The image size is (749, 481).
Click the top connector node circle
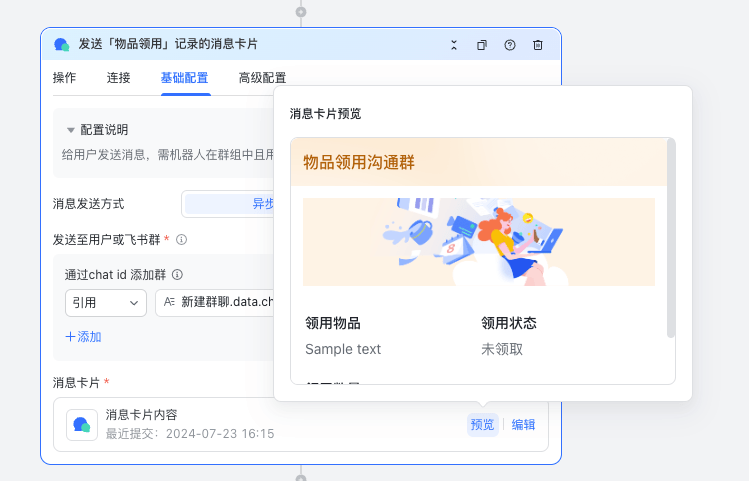[301, 12]
